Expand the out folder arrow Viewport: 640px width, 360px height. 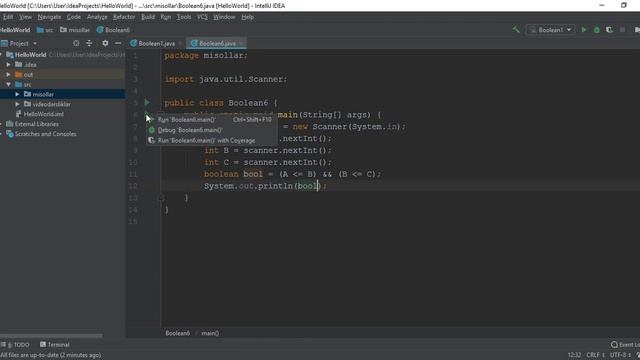pos(9,75)
